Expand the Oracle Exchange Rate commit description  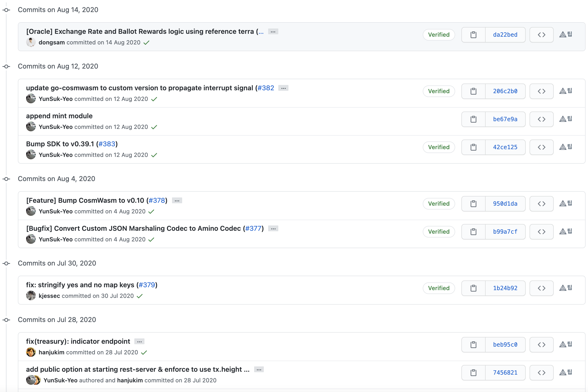pos(273,31)
